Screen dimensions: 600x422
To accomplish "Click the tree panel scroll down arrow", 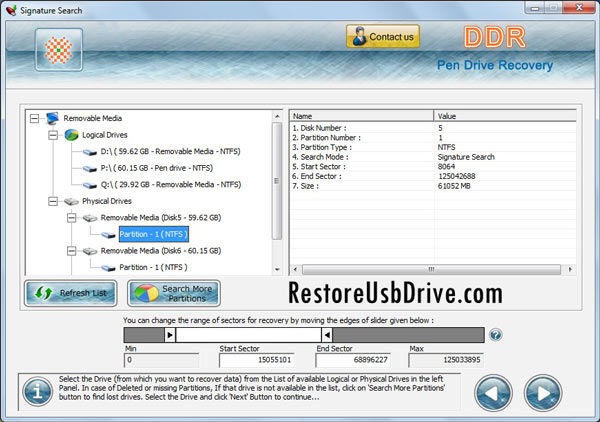I will [x=277, y=269].
